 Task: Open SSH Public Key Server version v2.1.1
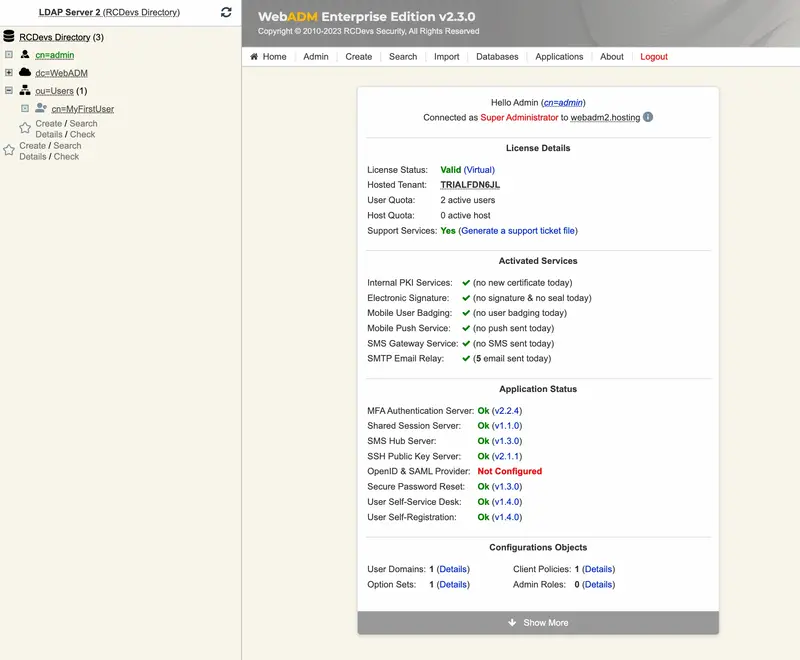click(x=507, y=456)
